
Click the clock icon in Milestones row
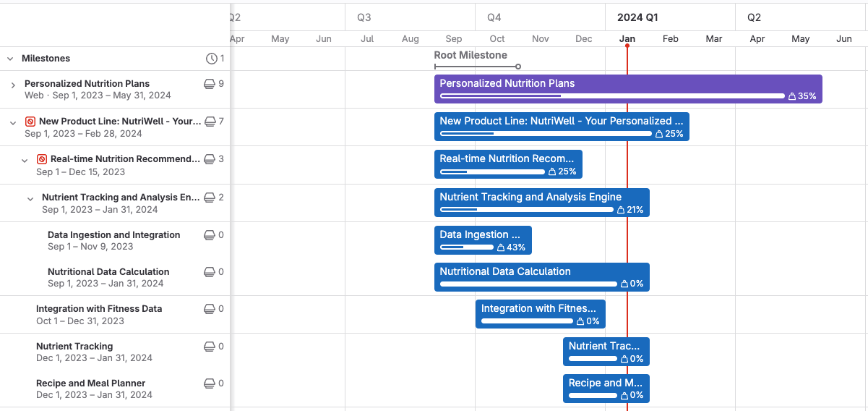(x=211, y=59)
